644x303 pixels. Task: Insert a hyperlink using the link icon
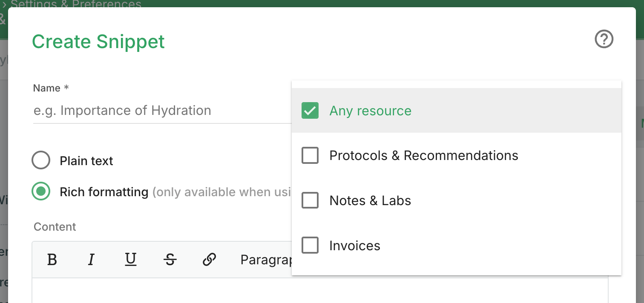(x=209, y=260)
